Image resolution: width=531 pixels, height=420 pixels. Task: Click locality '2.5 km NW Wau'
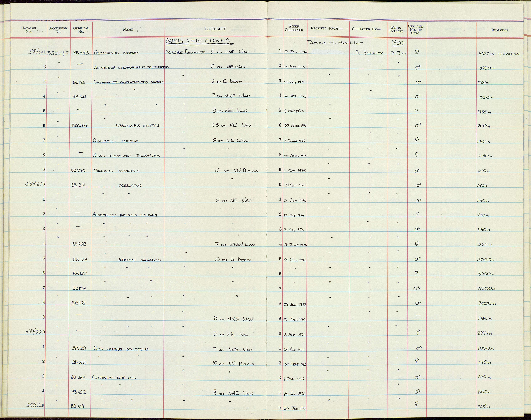tap(231, 125)
